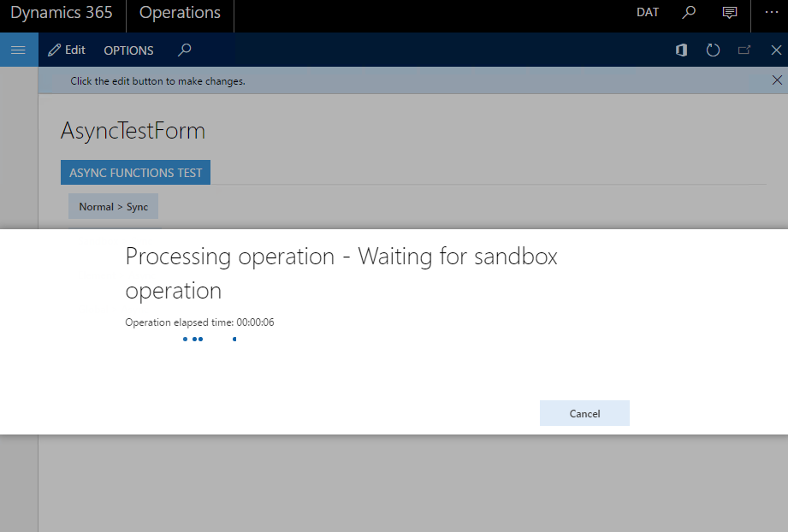Expand the top bar more options ellipsis
Screen dimensions: 788x532
(770, 13)
